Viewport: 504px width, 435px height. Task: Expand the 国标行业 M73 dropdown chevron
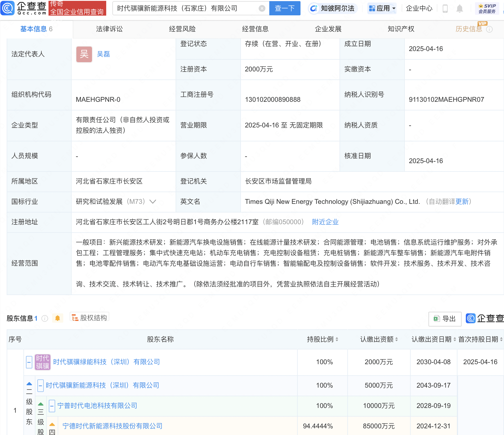tap(153, 202)
